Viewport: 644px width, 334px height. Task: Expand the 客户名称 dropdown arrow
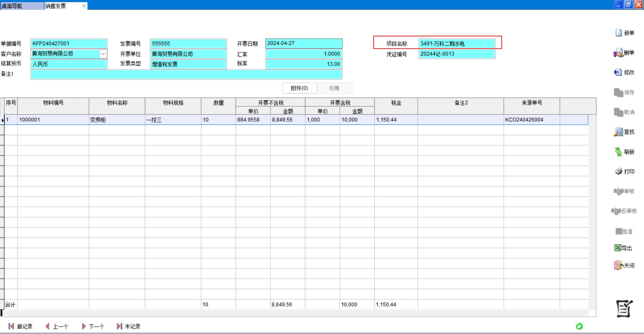103,54
